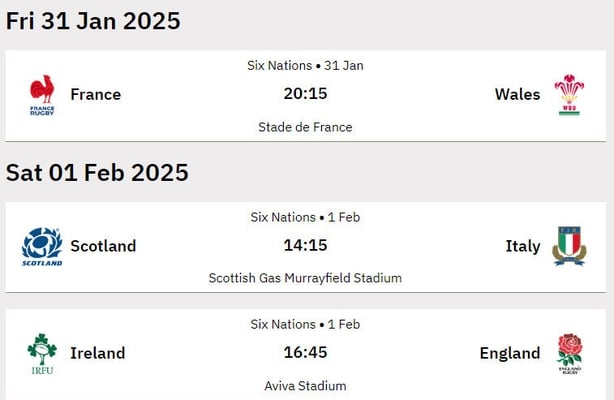The height and width of the screenshot is (400, 614).
Task: Click the England red rose emblem
Action: click(570, 354)
